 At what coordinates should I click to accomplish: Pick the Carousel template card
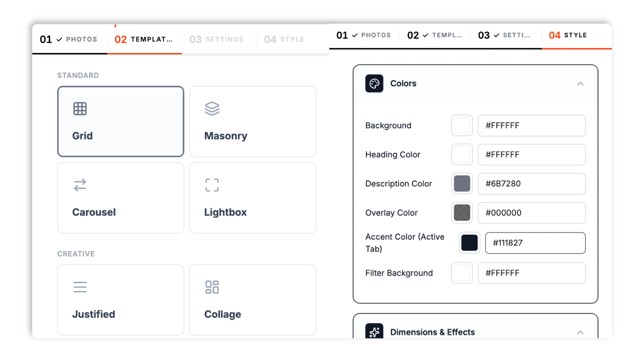(120, 198)
